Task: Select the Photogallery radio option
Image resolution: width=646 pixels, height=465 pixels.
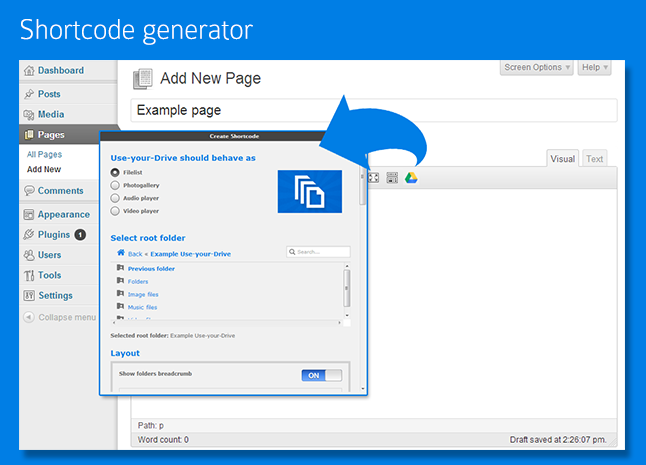Action: point(115,185)
